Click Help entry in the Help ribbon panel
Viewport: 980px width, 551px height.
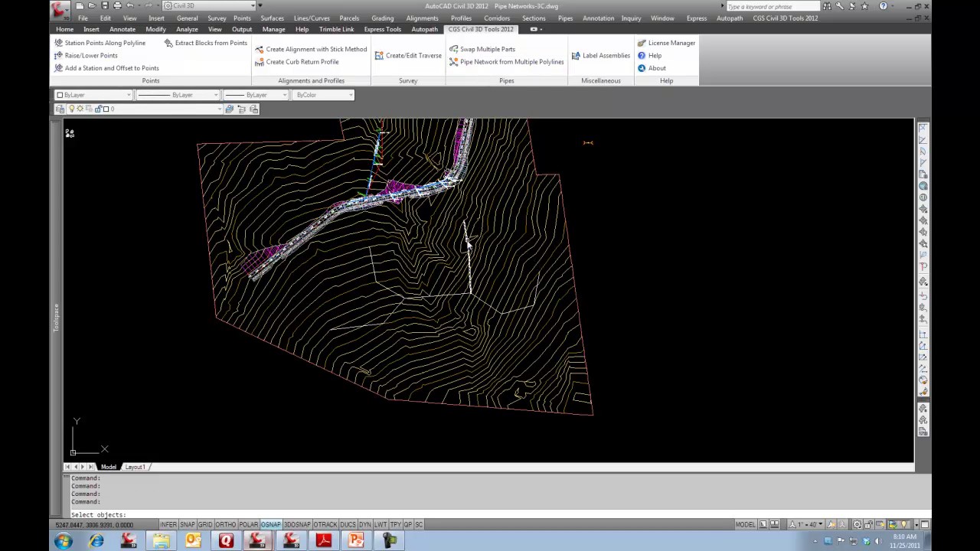coord(650,55)
